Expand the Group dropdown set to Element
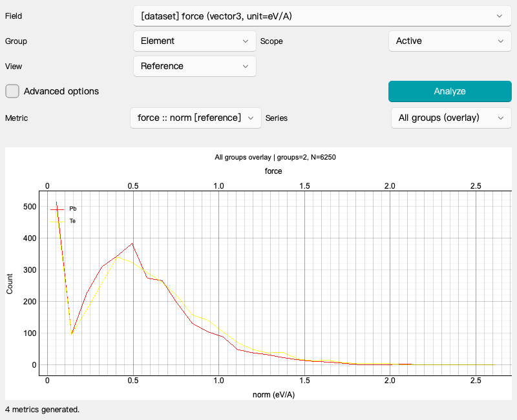Image resolution: width=517 pixels, height=420 pixels. pos(195,41)
